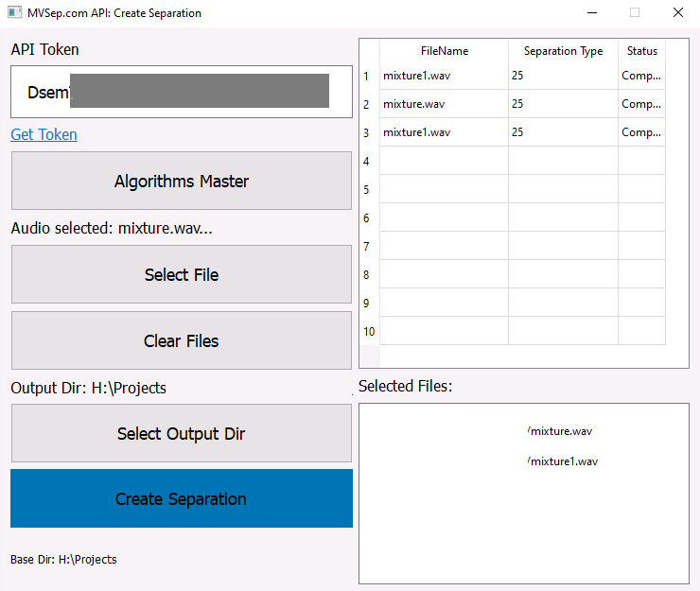This screenshot has width=700, height=591.
Task: Select mixture1.wav in the Selected Files list
Action: pyautogui.click(x=563, y=461)
